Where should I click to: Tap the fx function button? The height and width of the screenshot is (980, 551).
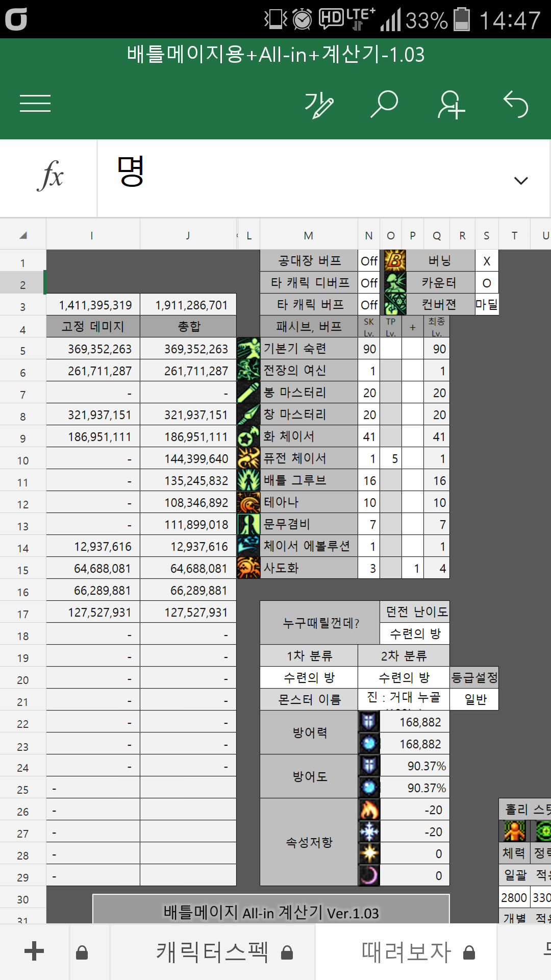point(49,177)
